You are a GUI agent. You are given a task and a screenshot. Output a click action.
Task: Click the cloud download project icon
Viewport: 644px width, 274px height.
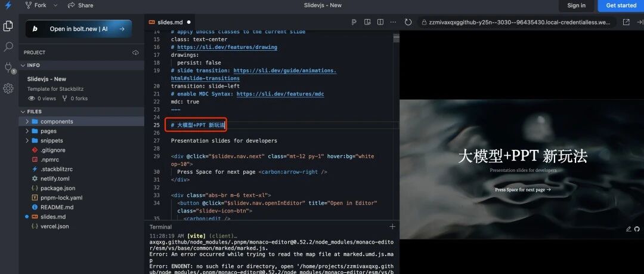[x=135, y=53]
